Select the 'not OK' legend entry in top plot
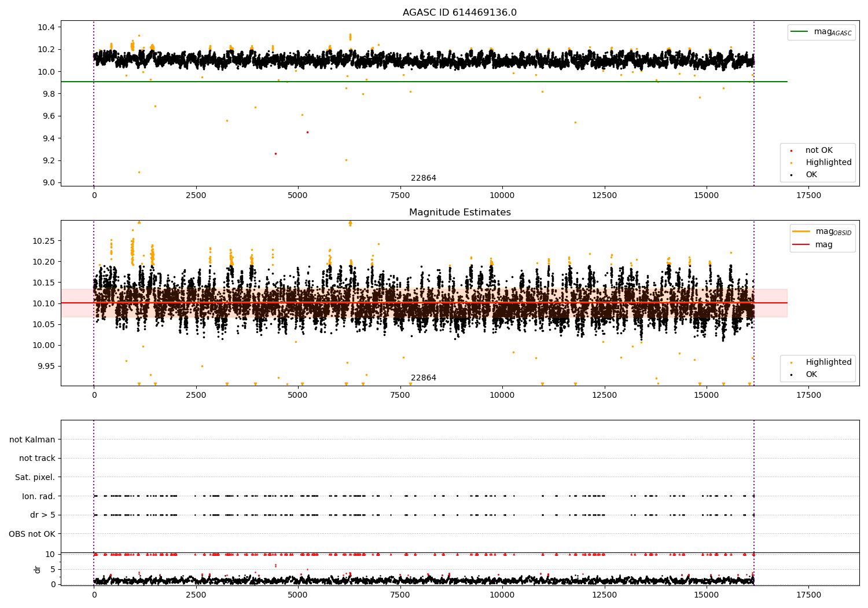 [x=818, y=151]
